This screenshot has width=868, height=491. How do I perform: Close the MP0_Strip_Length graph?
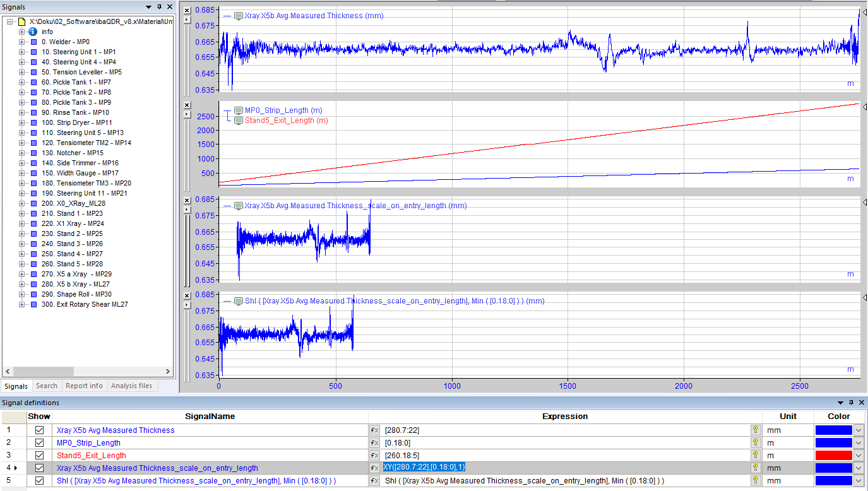pyautogui.click(x=186, y=105)
